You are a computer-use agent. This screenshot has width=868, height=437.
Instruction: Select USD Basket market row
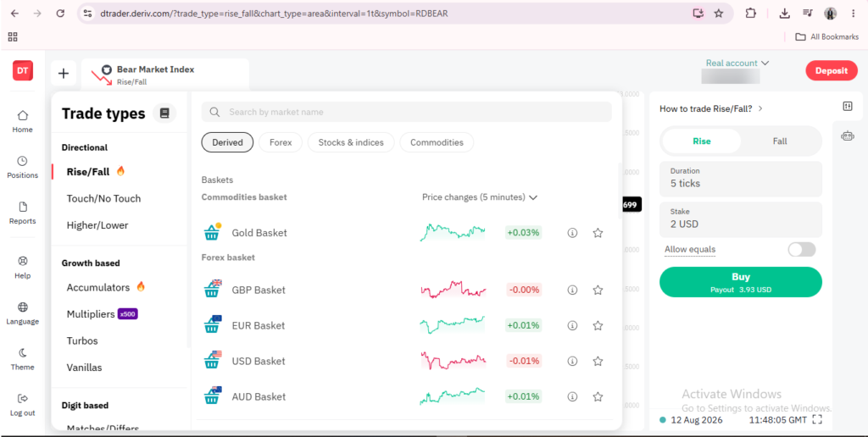(x=406, y=362)
